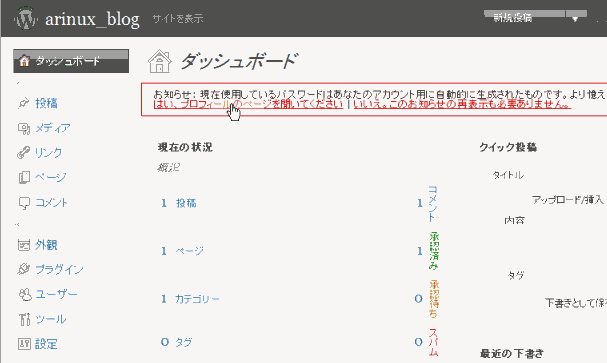Open 外観 in the sidebar menu
Image resolution: width=607 pixels, height=363 pixels.
tap(46, 245)
